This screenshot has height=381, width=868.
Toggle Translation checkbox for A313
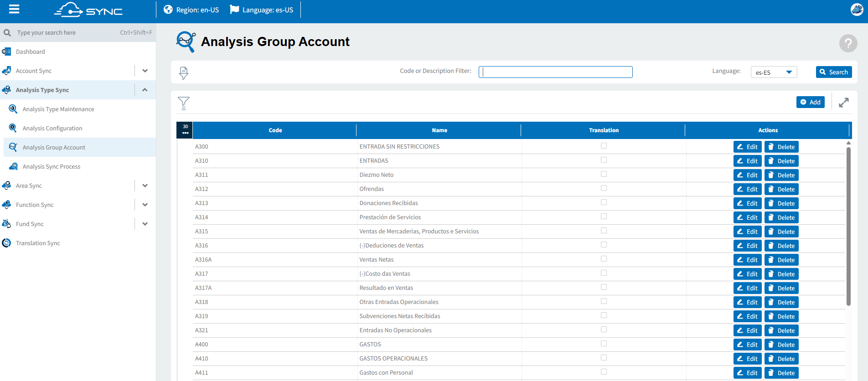[x=604, y=202]
